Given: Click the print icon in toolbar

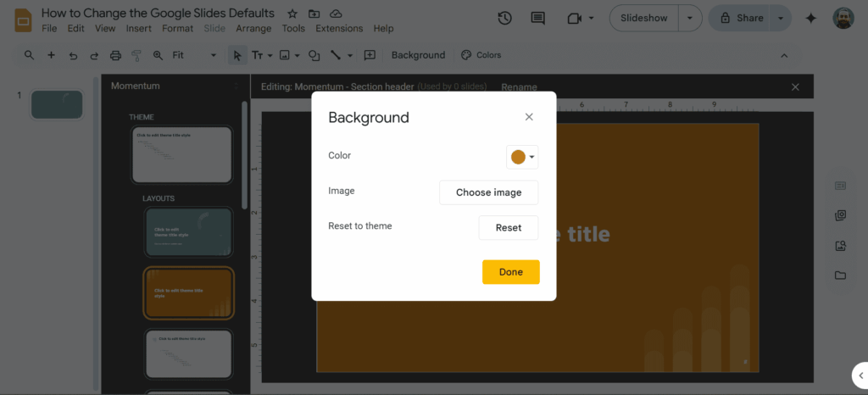Looking at the screenshot, I should 114,55.
